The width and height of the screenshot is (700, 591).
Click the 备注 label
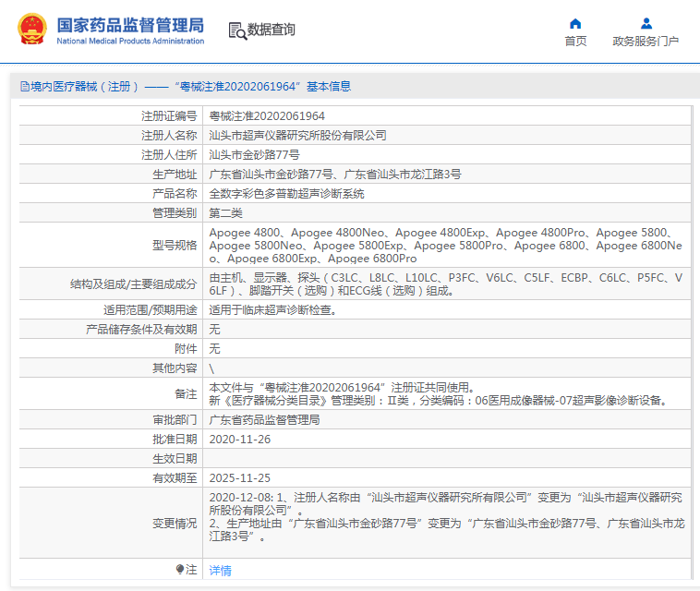point(186,393)
